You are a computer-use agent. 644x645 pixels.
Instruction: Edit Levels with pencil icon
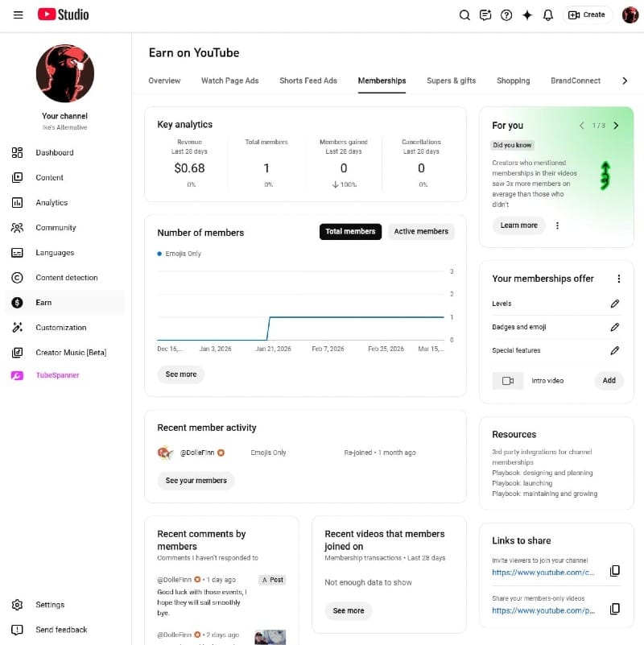[x=615, y=304]
